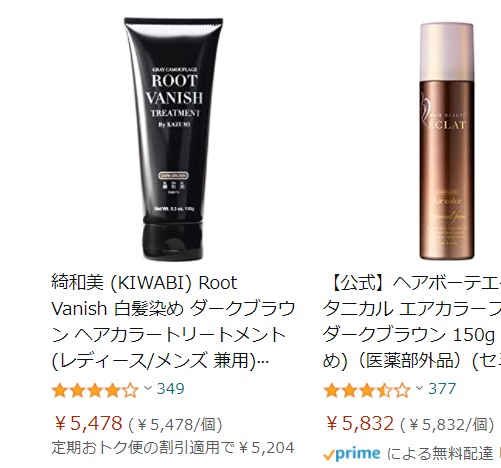Image resolution: width=501 pixels, height=468 pixels.
Task: Click the ECLAT product's 3.5-star rating
Action: (x=367, y=390)
